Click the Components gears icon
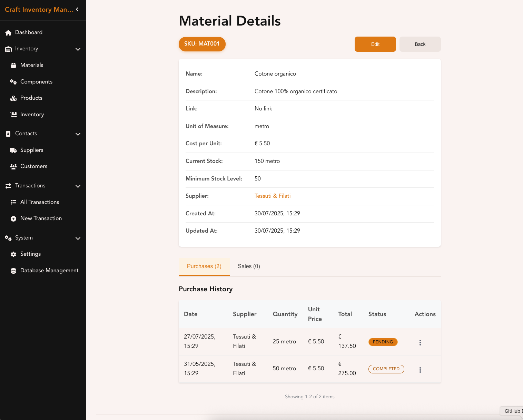The width and height of the screenshot is (523, 420). [x=13, y=82]
